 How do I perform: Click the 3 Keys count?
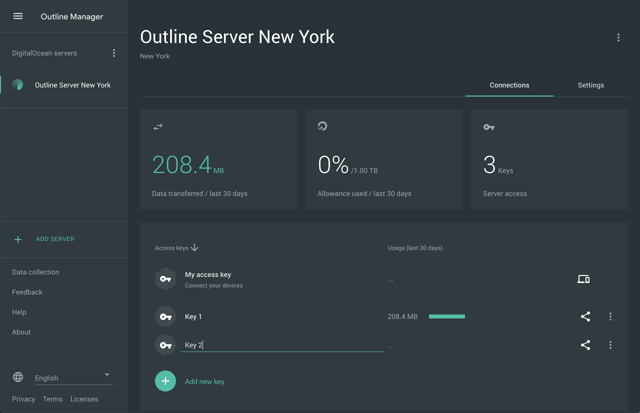tap(498, 165)
